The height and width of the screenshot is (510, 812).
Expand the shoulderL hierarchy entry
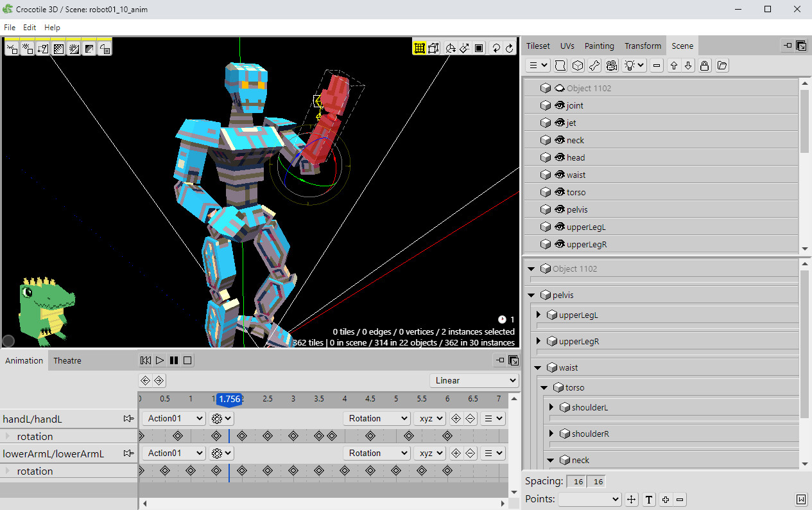550,407
